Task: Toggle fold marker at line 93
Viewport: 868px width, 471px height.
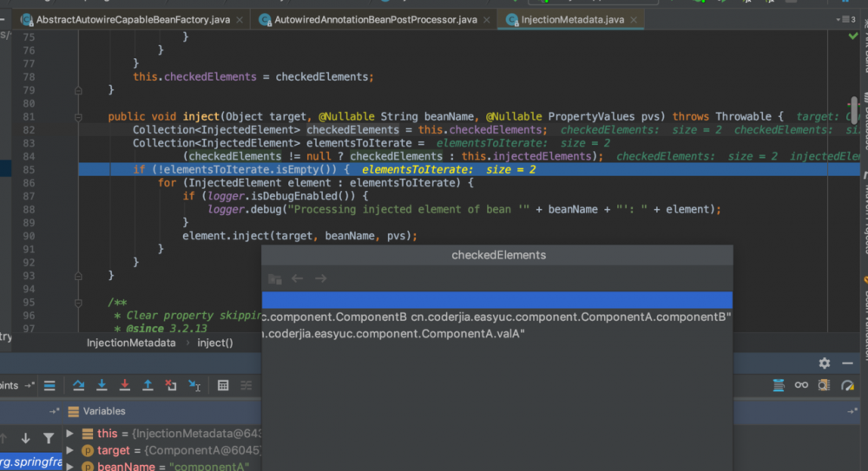Action: [x=78, y=276]
